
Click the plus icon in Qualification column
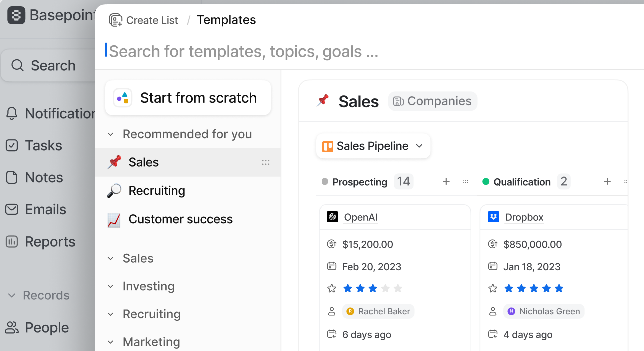point(607,182)
